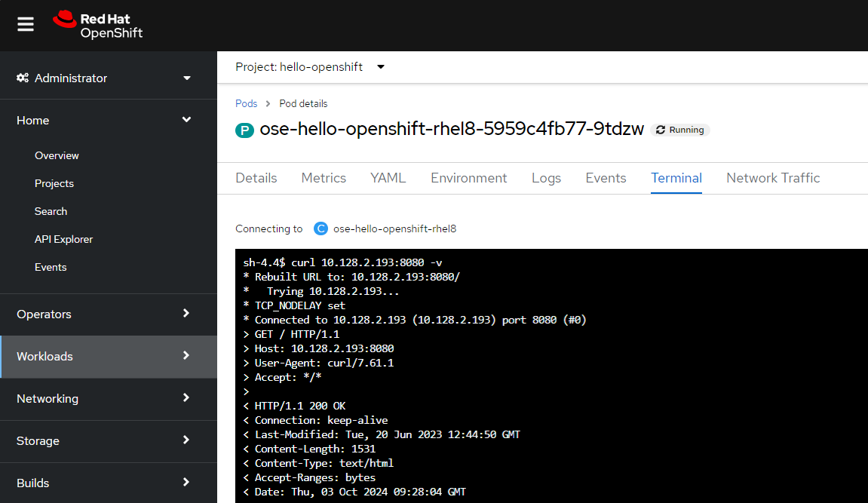Click the 'Accept: */*' terminal line
Image resolution: width=868 pixels, height=503 pixels.
coord(282,377)
